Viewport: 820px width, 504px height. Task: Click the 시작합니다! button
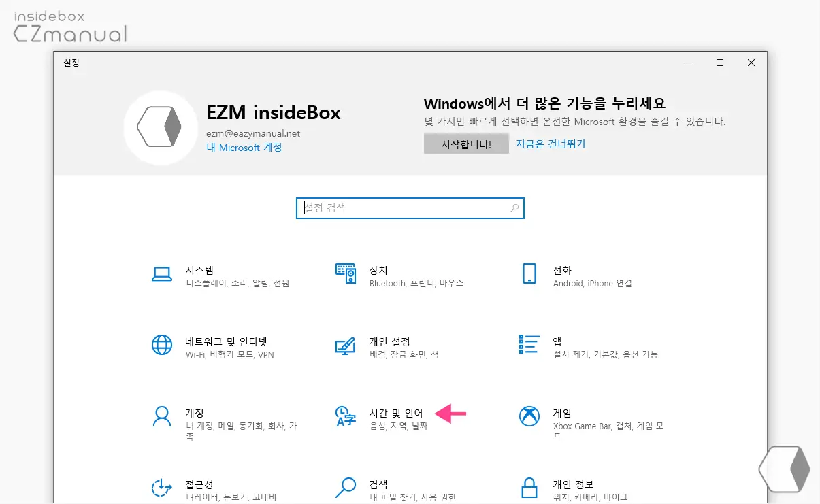coord(466,144)
